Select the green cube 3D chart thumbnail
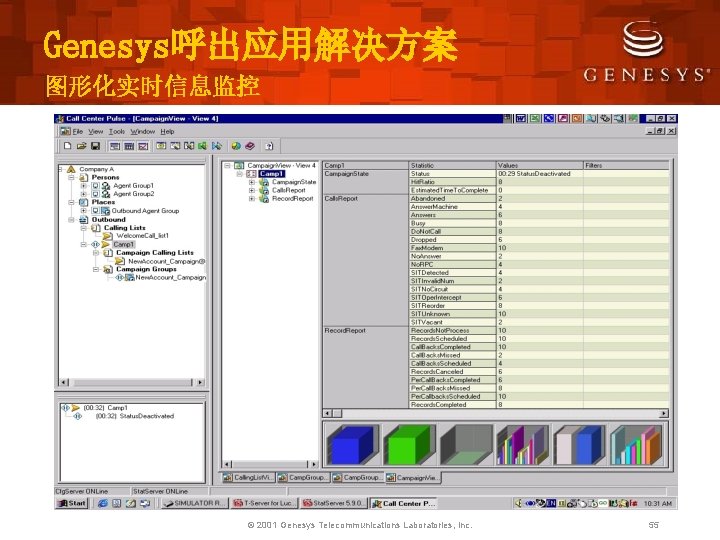Image resolution: width=720 pixels, height=540 pixels. click(x=409, y=445)
